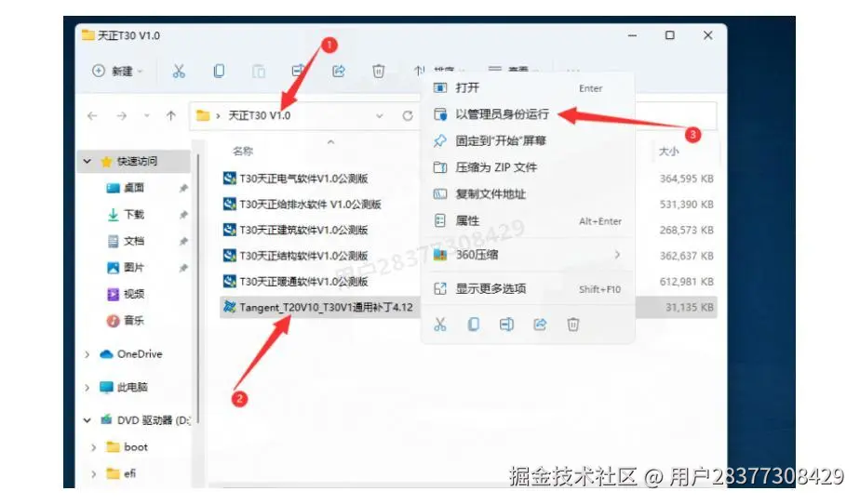The image size is (860, 504).
Task: Choose 复制文件地址 in context menu
Action: pos(528,194)
